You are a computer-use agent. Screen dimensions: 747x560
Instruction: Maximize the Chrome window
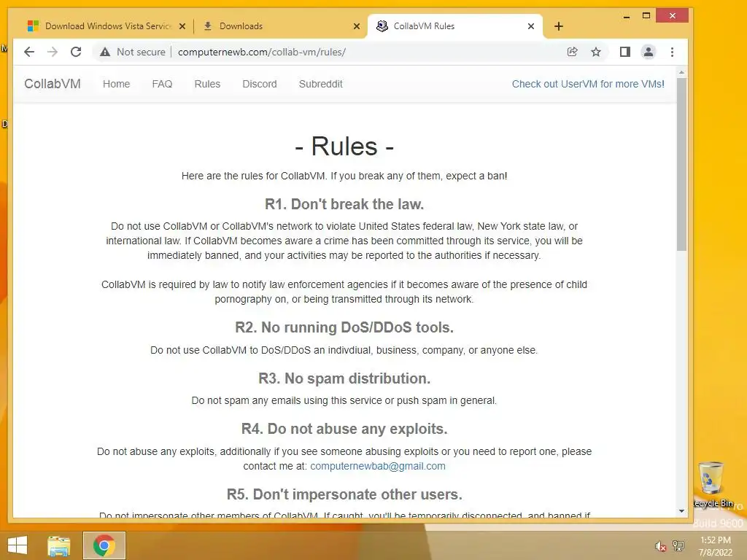[646, 16]
